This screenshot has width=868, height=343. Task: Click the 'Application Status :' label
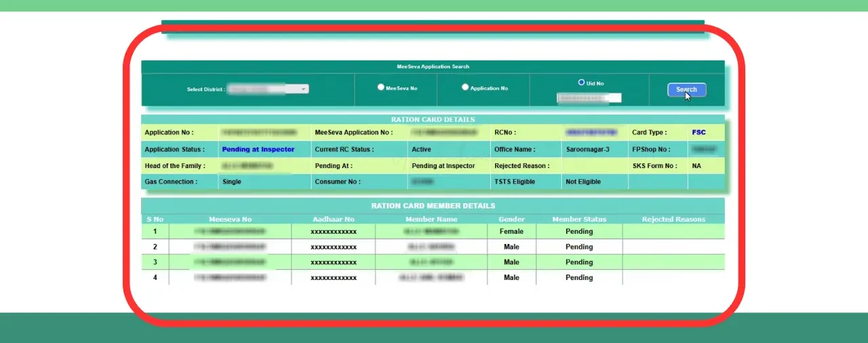click(174, 149)
